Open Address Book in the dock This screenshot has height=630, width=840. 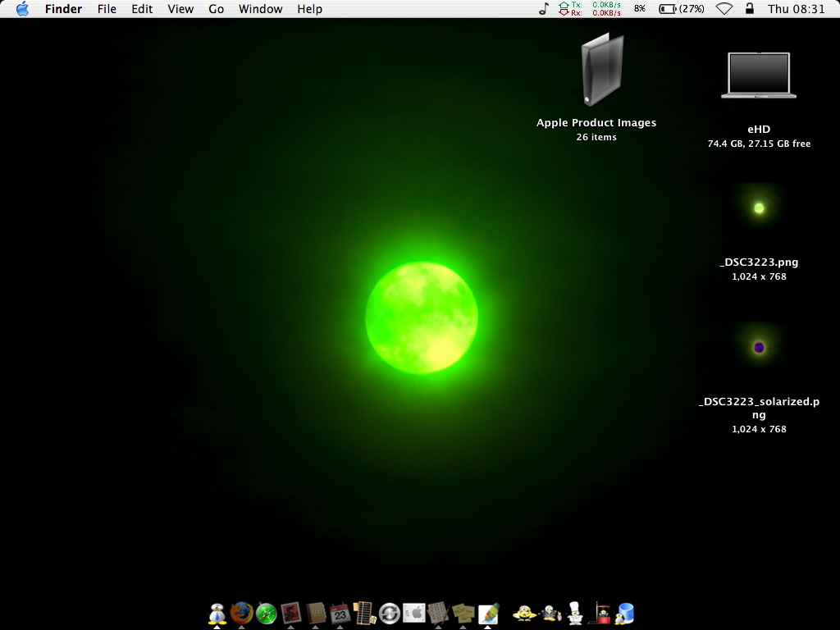click(316, 613)
